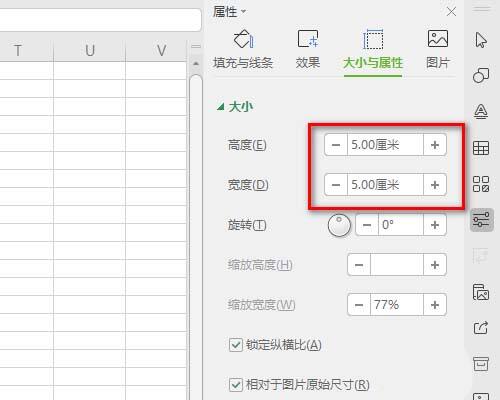Click the rotation dial knob
500x400 pixels.
(339, 225)
